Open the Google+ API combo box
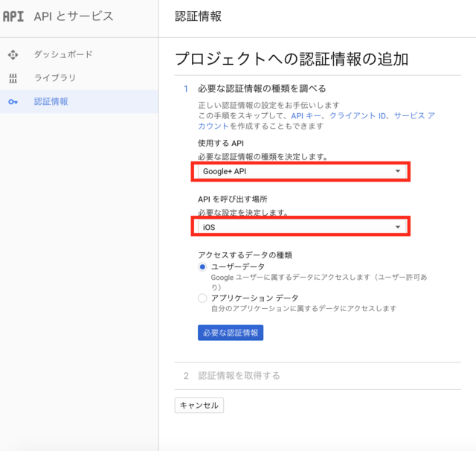Viewport: 476px width, 451px height. click(x=302, y=171)
